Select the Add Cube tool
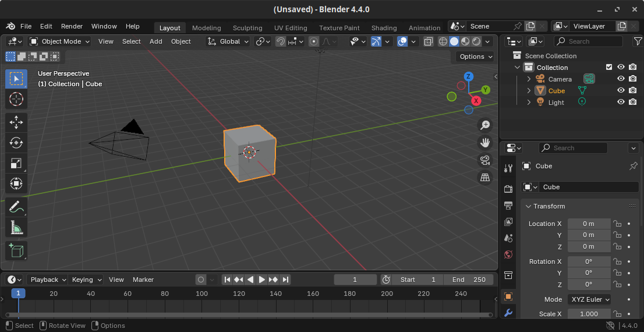 tap(16, 250)
